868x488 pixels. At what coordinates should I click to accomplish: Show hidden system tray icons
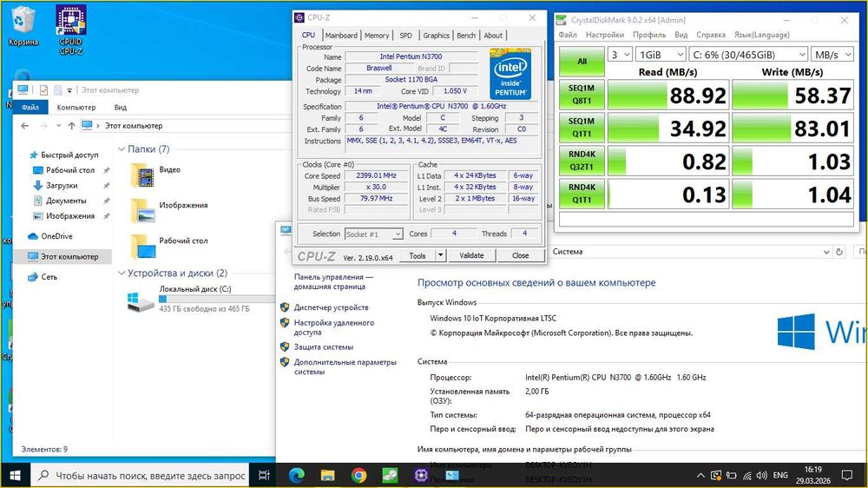point(700,475)
